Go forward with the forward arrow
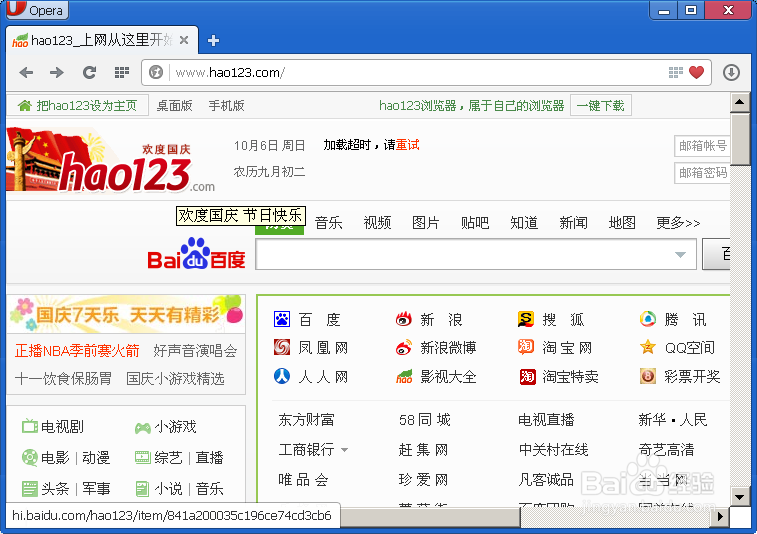 [x=57, y=72]
